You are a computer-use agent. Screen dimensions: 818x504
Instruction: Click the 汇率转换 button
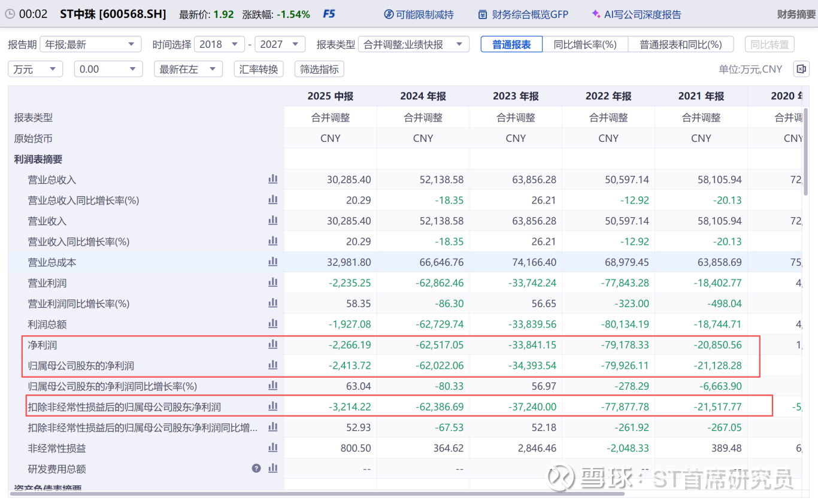coord(259,69)
